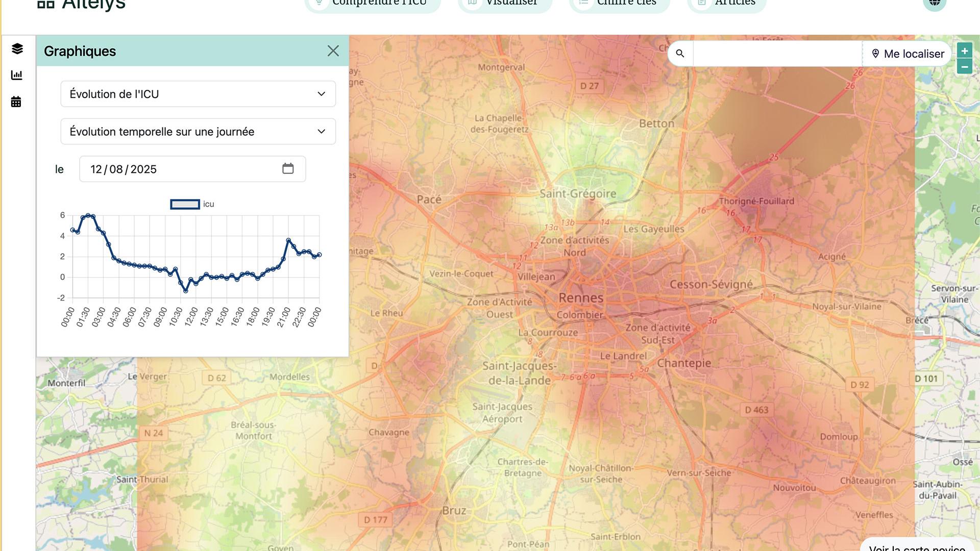Open the layers panel in the sidebar
This screenshot has height=551, width=980.
pos(17,48)
